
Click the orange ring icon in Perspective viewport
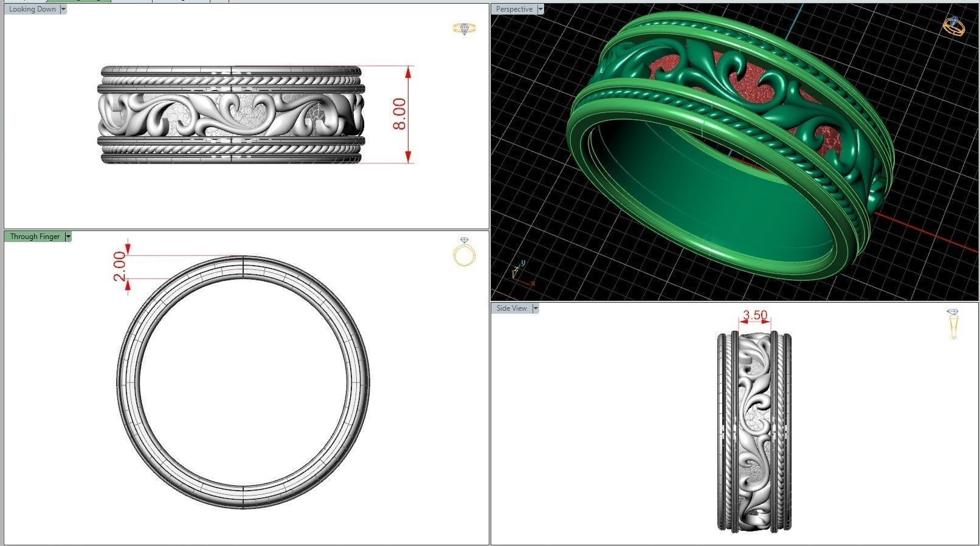point(954,26)
